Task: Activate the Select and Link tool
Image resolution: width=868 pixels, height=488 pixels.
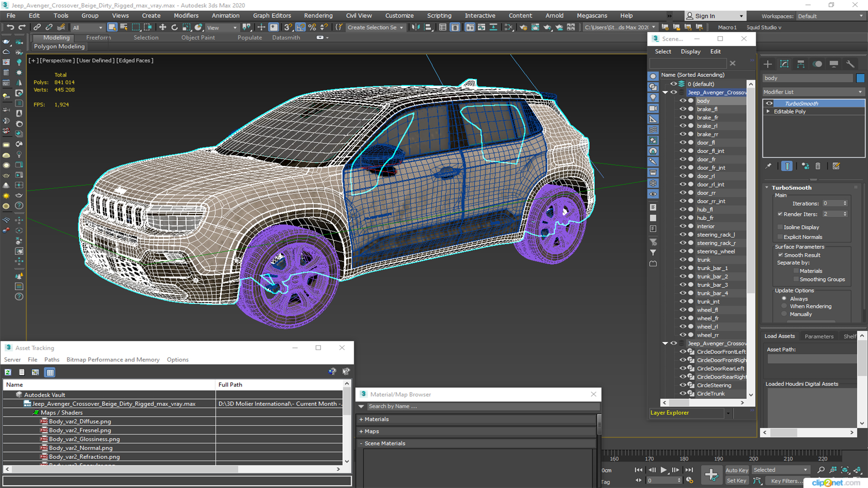Action: [37, 27]
